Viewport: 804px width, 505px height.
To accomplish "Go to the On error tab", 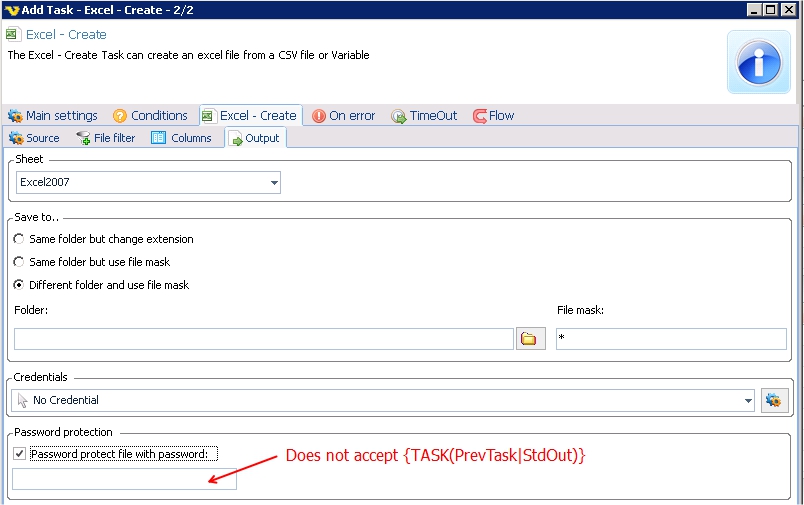I will 343,116.
